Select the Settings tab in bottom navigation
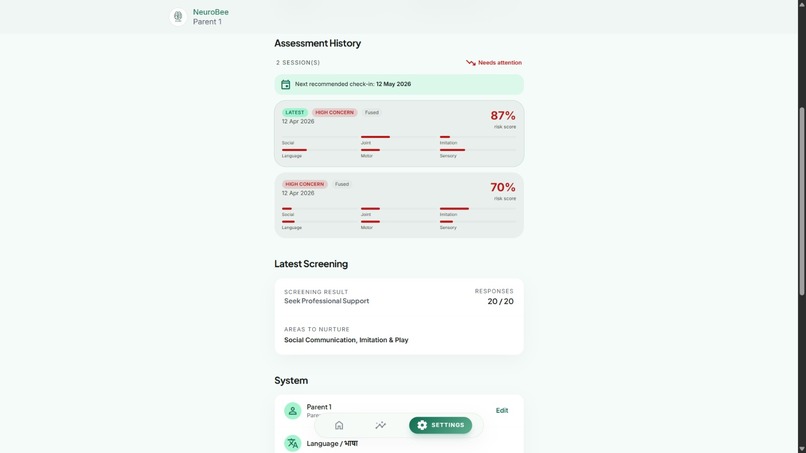 point(441,425)
